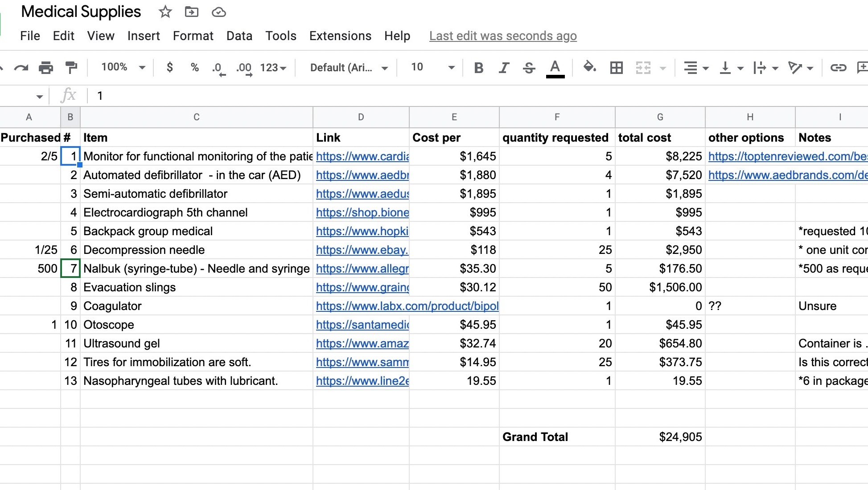Open the Help menu
The width and height of the screenshot is (868, 490).
[x=397, y=36]
